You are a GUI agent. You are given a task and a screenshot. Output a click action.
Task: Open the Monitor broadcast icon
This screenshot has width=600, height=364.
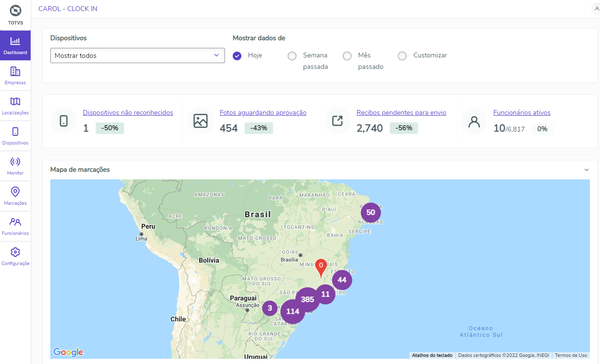click(x=15, y=162)
